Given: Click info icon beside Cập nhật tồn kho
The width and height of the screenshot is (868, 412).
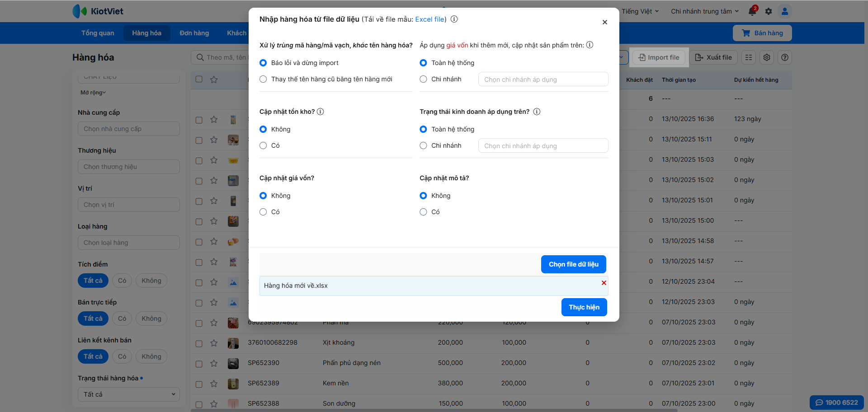Looking at the screenshot, I should point(321,112).
